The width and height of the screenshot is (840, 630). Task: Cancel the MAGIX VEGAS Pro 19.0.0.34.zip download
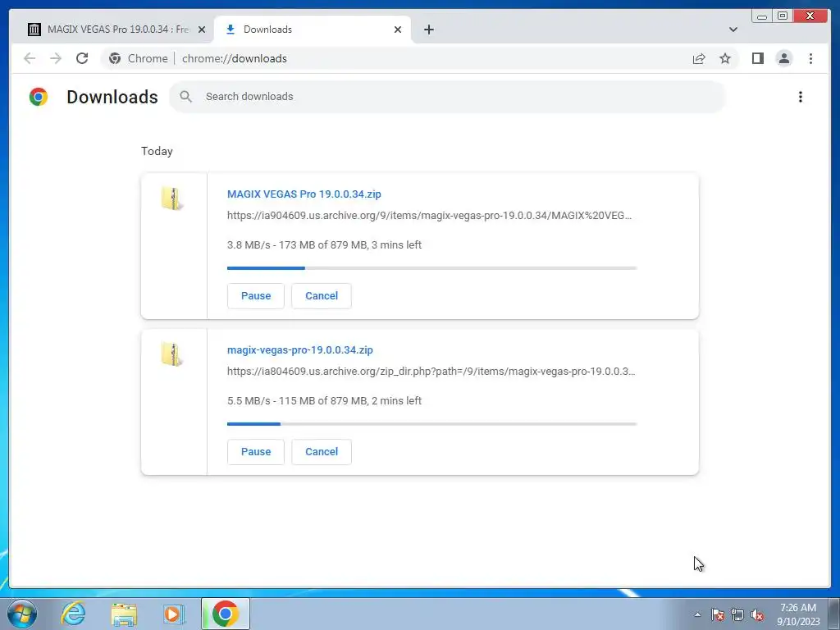tap(322, 295)
